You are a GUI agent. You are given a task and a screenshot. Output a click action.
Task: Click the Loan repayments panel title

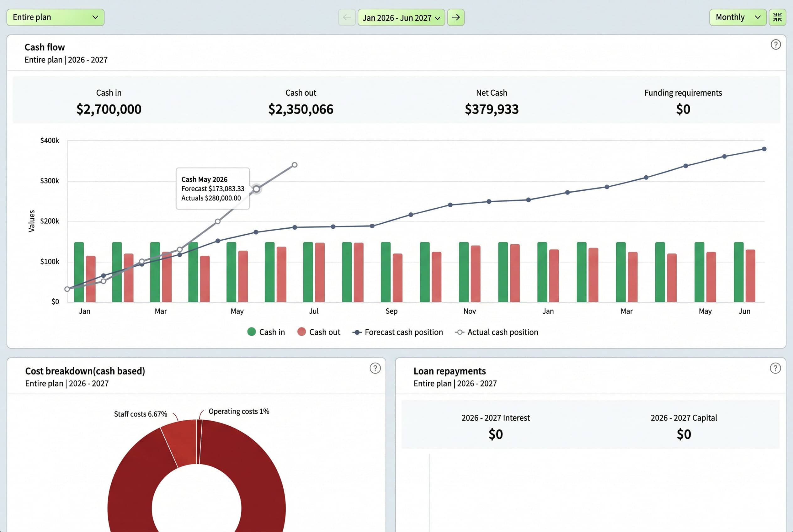click(x=450, y=371)
